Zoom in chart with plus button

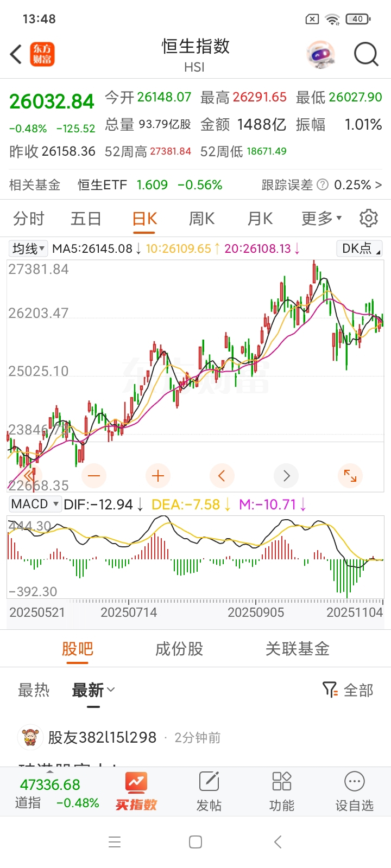pyautogui.click(x=158, y=476)
